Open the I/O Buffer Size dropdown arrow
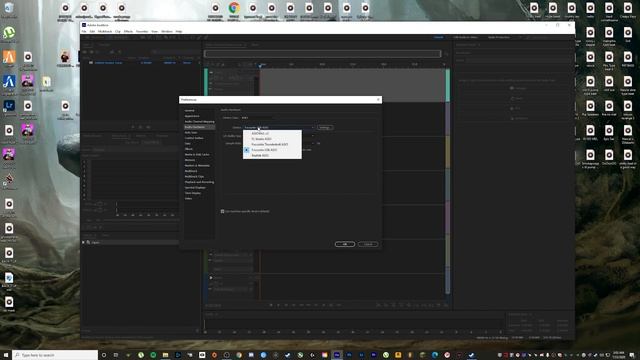 [x=313, y=136]
